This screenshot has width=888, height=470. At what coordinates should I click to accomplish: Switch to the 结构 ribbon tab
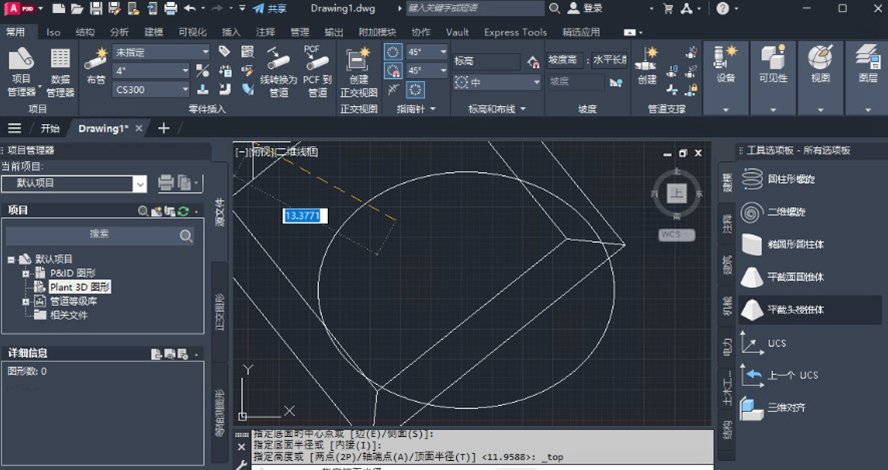85,32
